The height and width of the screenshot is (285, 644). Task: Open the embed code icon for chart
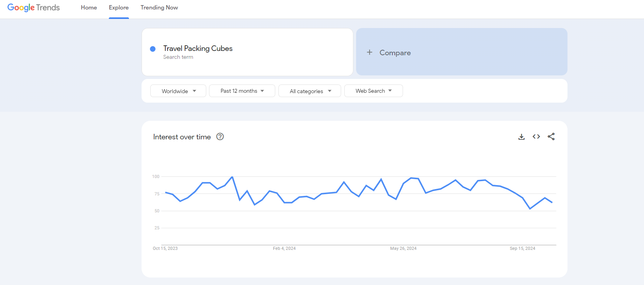pos(536,137)
